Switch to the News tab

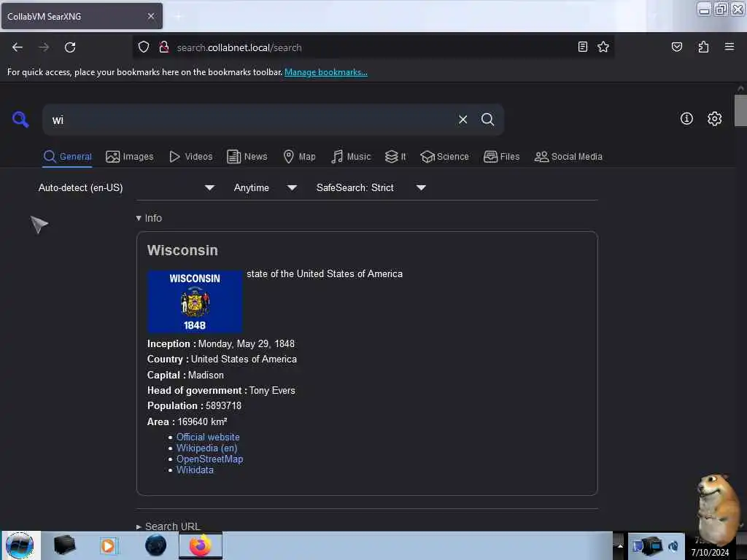(247, 157)
